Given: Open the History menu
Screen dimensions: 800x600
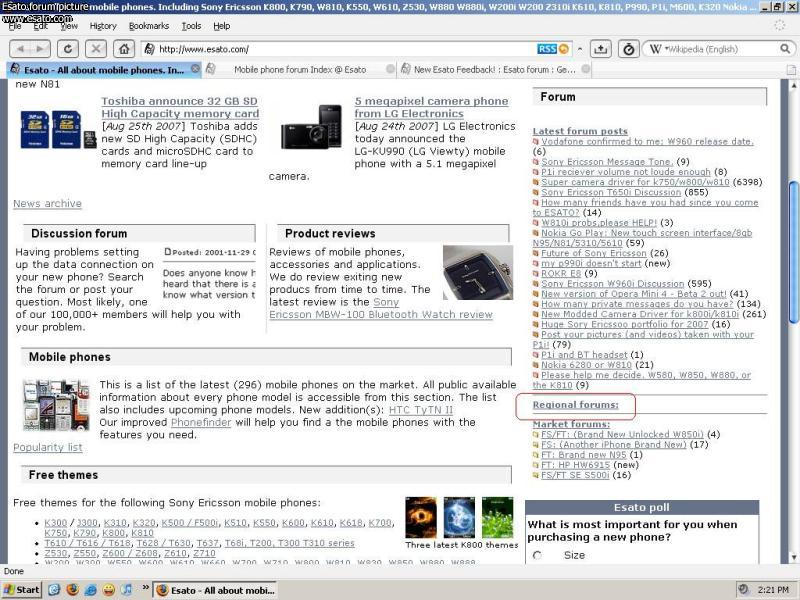Looking at the screenshot, I should point(103,26).
